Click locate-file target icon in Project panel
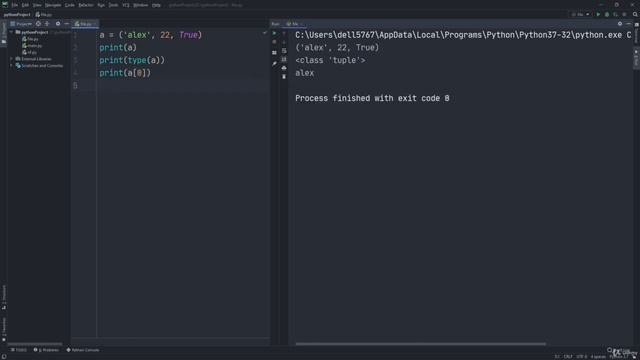Screen dimensions: 640x360 point(38,24)
